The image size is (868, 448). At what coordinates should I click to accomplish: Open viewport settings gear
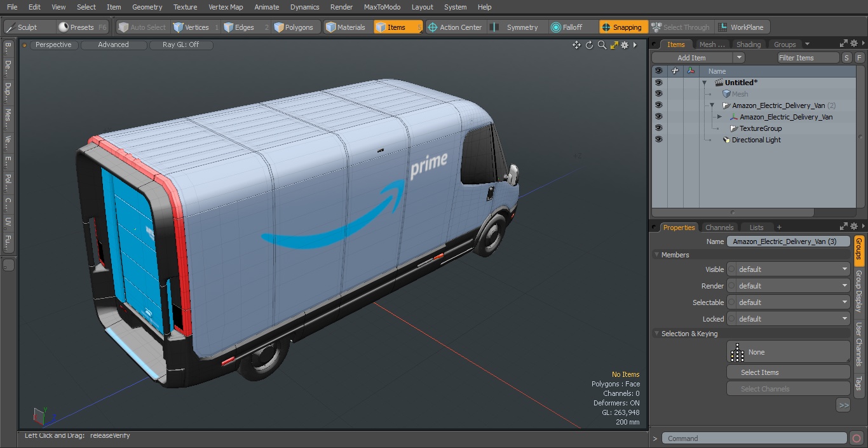(x=625, y=45)
